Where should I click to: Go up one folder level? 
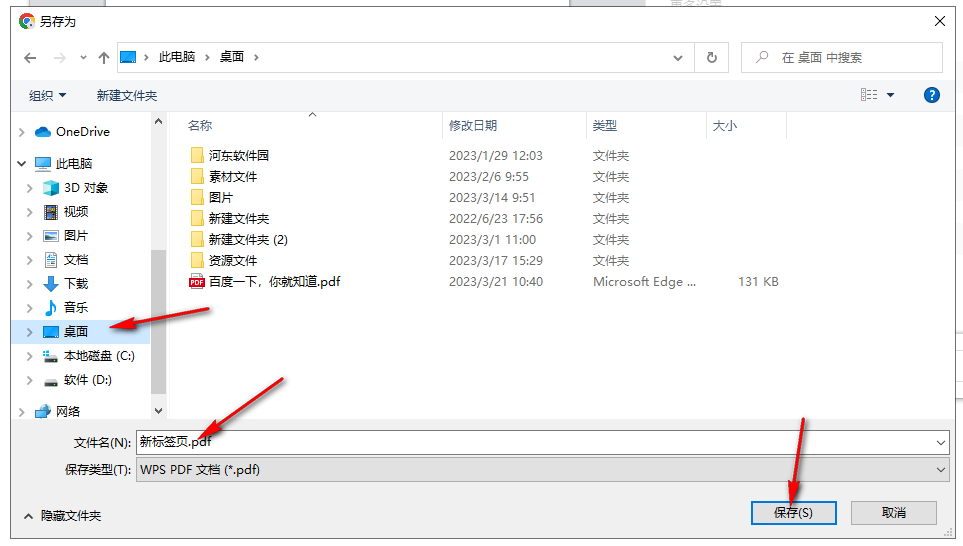(103, 58)
